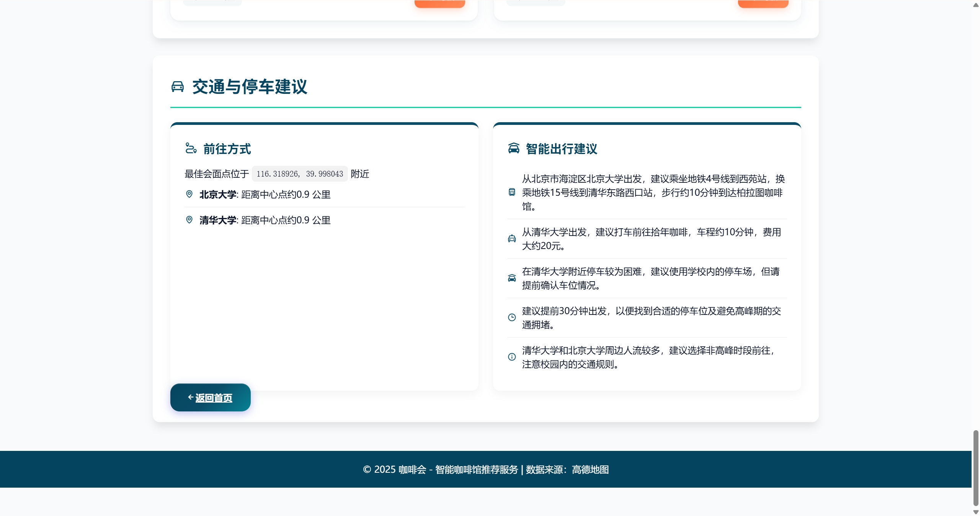Click the car icon beside 交通与停车建议 heading
Image resolution: width=980 pixels, height=516 pixels.
click(x=177, y=87)
